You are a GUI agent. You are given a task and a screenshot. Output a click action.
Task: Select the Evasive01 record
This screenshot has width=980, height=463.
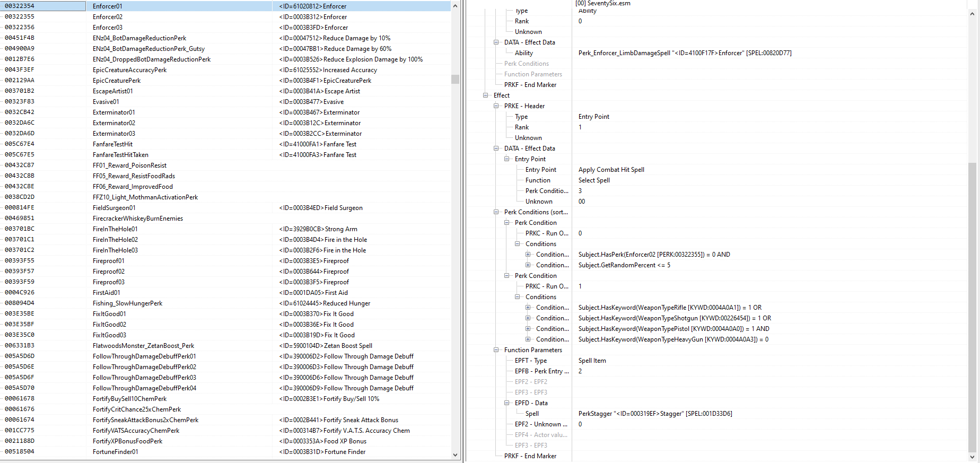tap(225, 102)
